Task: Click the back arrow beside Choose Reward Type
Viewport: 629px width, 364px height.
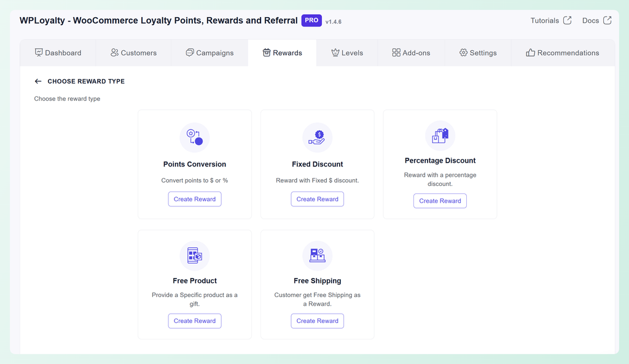Action: click(x=38, y=82)
